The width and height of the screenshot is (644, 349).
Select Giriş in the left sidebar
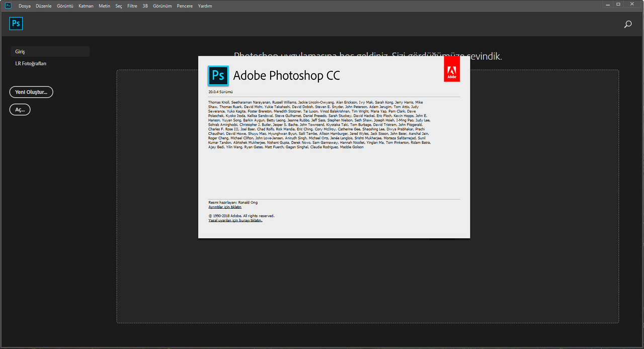(50, 52)
